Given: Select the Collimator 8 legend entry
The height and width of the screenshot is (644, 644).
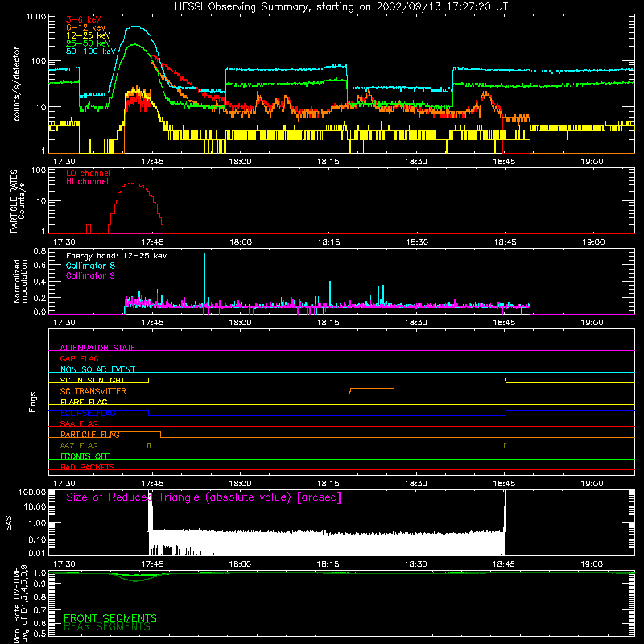Looking at the screenshot, I should (x=90, y=266).
